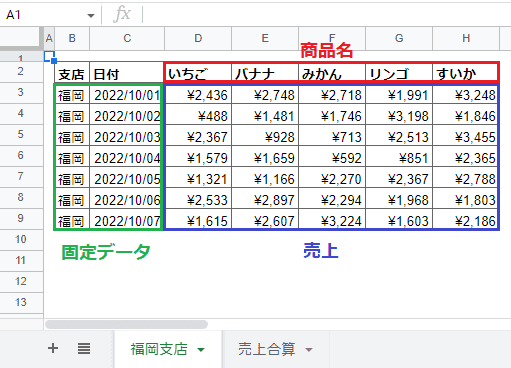Click the すいか header cell

[x=465, y=72]
